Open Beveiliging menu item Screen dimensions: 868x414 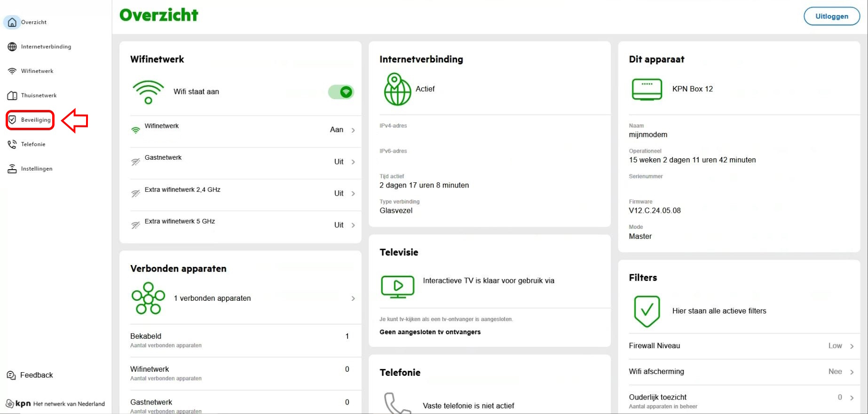pyautogui.click(x=36, y=120)
